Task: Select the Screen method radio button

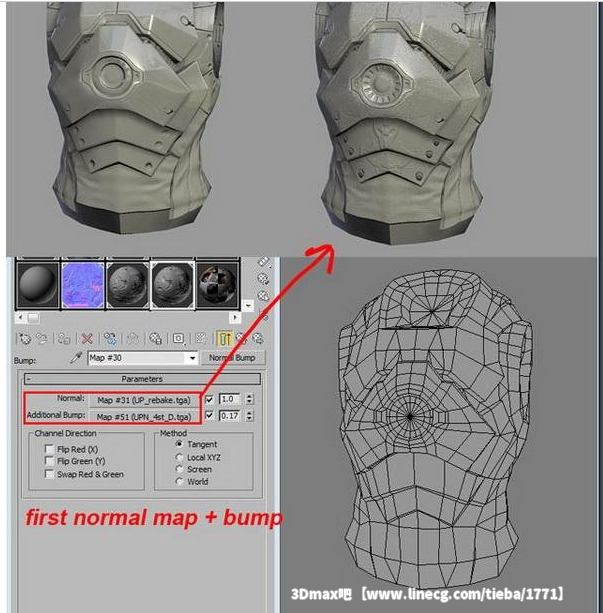Action: click(x=179, y=469)
